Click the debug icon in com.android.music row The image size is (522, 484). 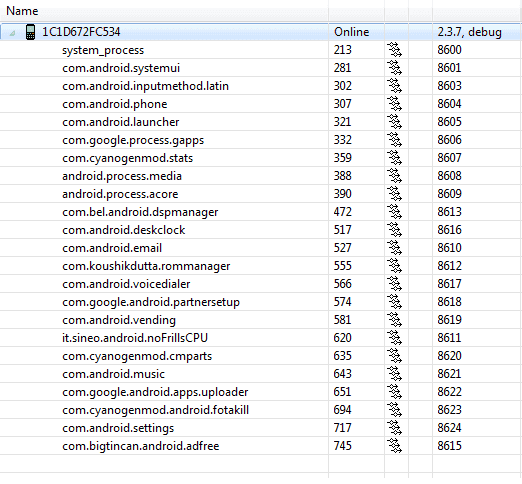pyautogui.click(x=395, y=374)
